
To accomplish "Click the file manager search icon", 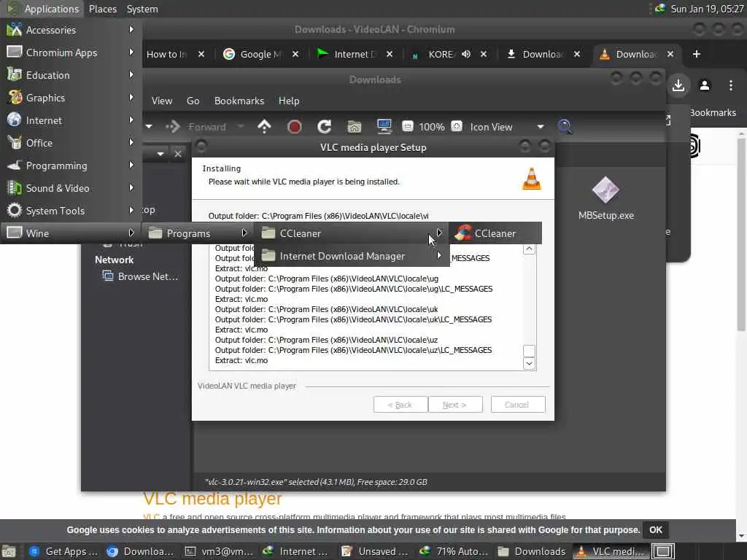I will pos(565,127).
